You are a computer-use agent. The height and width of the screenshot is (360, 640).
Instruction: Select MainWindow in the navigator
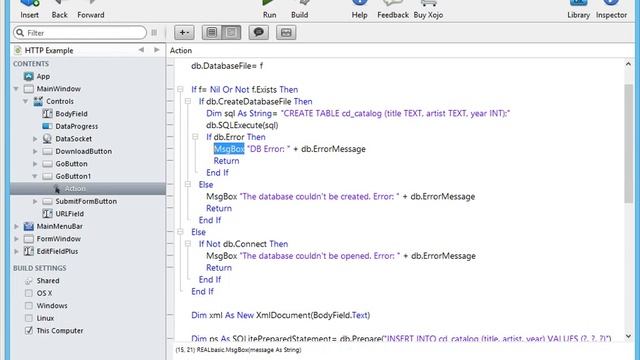(58, 89)
